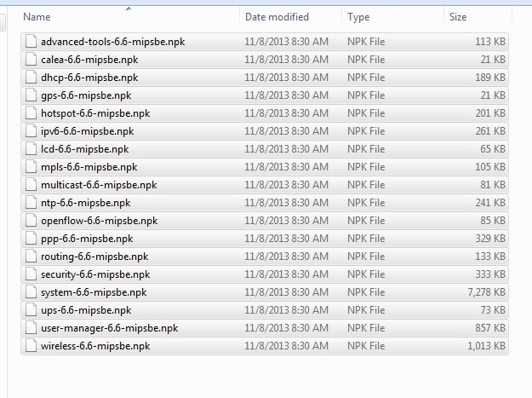Click the sort arrow above Name column
The height and width of the screenshot is (398, 532).
click(x=129, y=9)
